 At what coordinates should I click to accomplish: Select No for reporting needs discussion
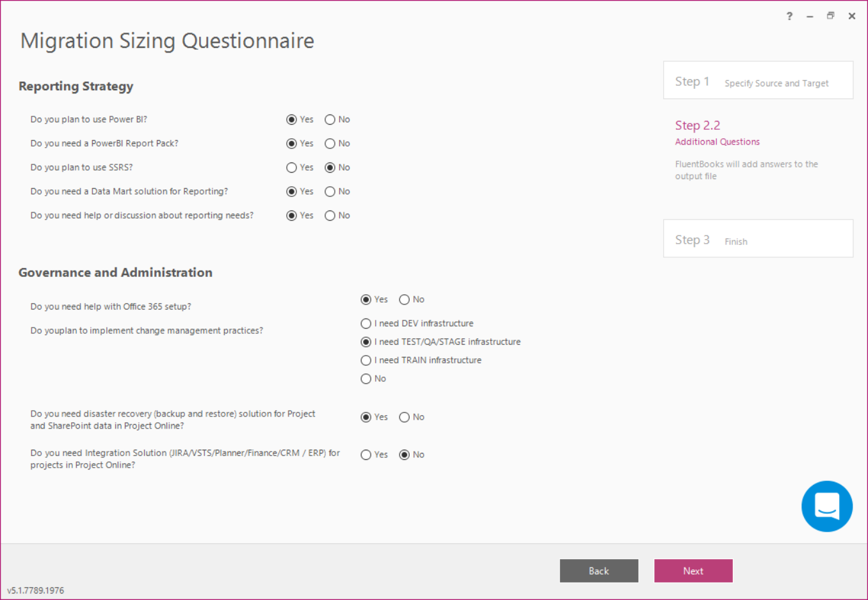click(330, 215)
